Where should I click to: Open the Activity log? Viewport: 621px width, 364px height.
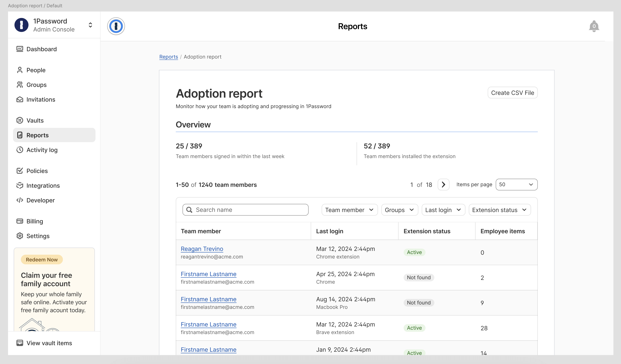click(42, 150)
